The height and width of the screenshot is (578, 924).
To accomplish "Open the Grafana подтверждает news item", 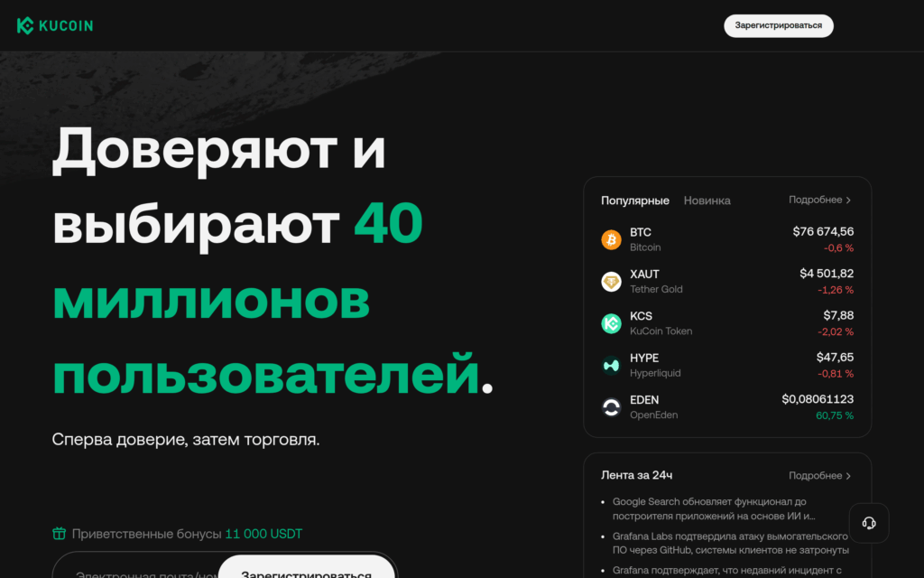I will point(726,571).
